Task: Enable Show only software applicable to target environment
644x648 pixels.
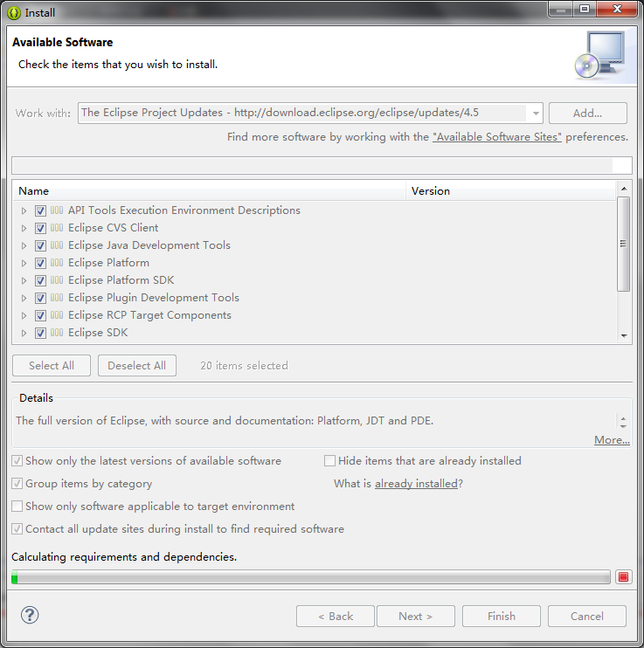Action: point(17,507)
